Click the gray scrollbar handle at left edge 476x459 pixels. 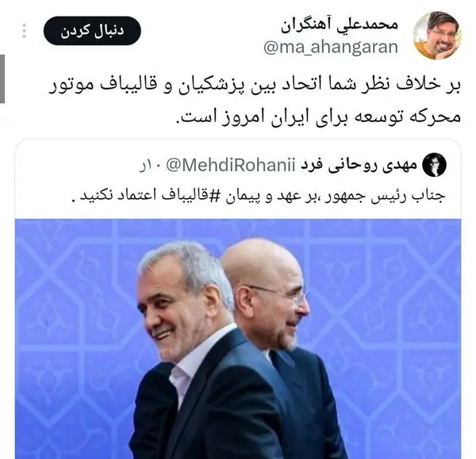tap(2, 78)
